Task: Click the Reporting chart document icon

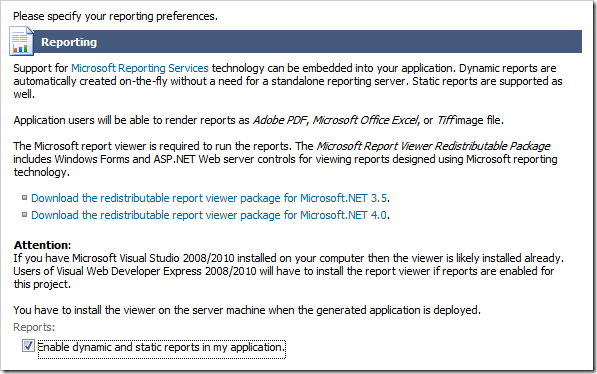Action: (21, 41)
